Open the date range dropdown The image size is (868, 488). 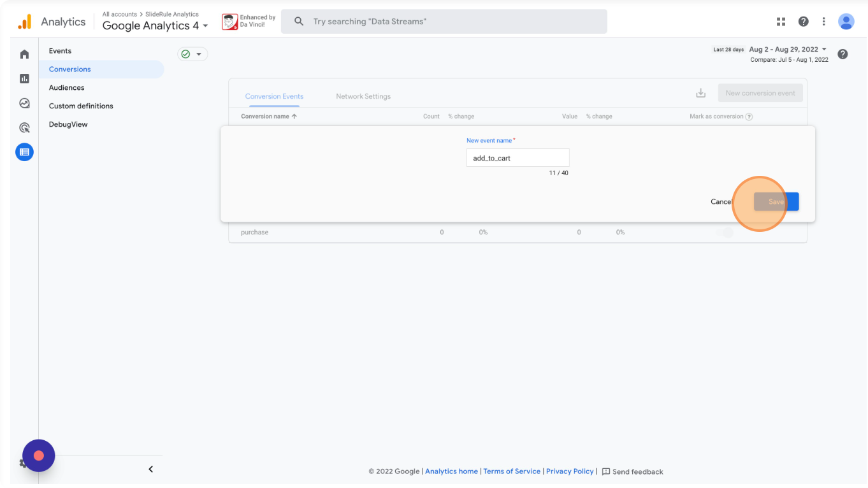pos(788,49)
